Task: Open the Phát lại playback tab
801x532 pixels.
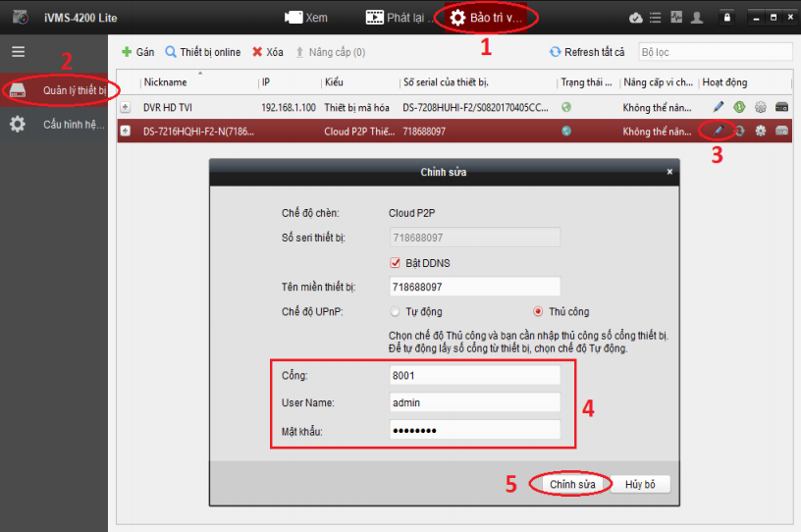Action: 398,18
